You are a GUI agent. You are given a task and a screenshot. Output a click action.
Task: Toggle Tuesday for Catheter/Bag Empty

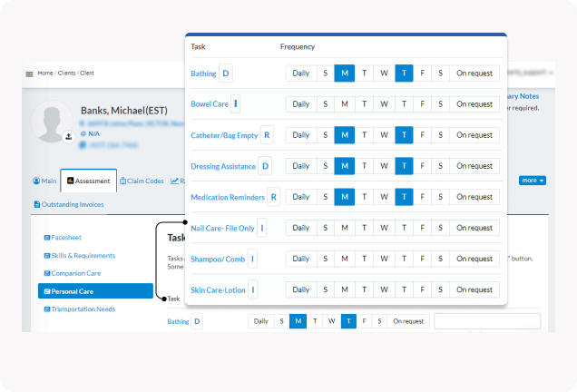click(x=364, y=135)
